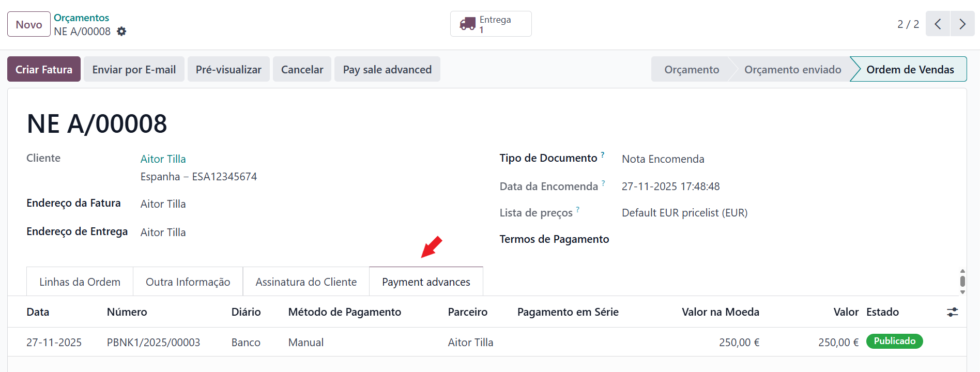Sort by Número column header
Screen dimensions: 980x372
[127, 312]
